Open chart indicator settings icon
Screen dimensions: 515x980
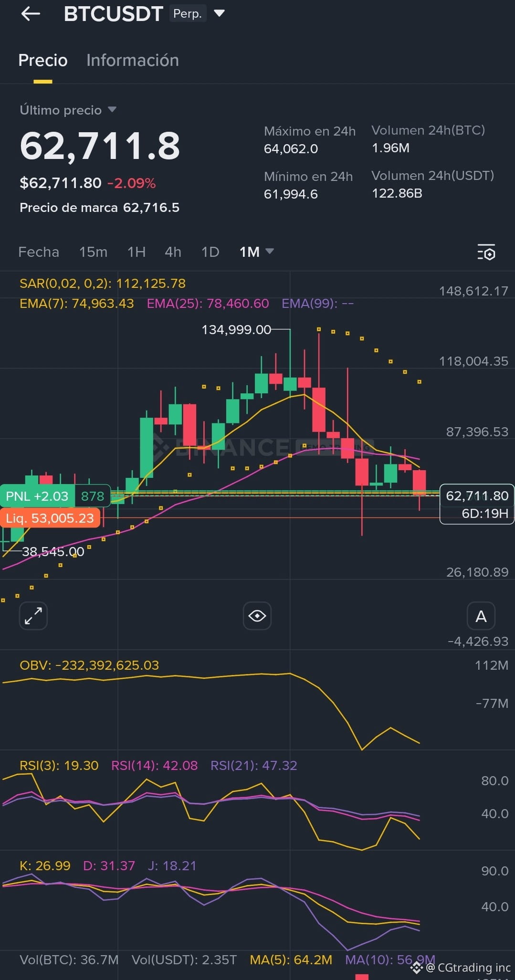(486, 252)
